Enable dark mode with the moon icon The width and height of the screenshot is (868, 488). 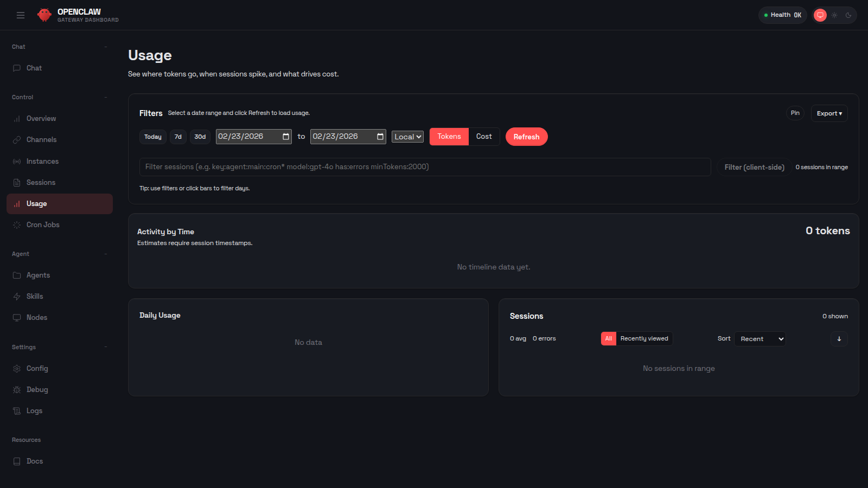[x=848, y=15]
